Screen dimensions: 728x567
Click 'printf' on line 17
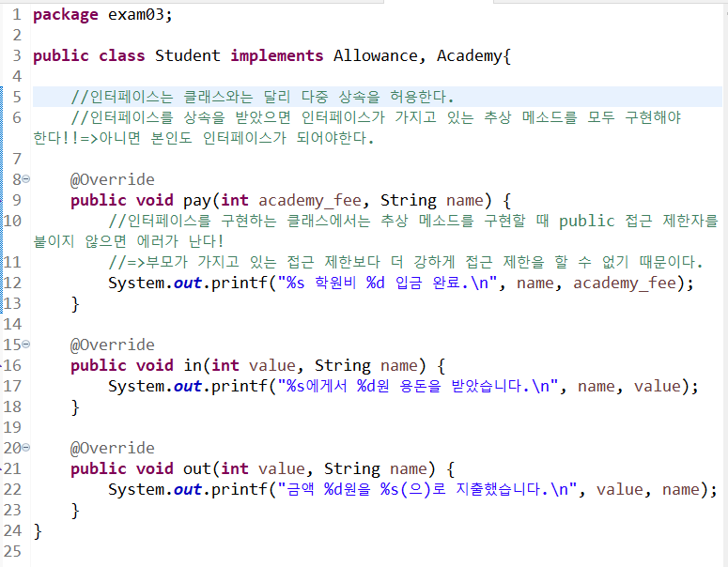click(240, 387)
